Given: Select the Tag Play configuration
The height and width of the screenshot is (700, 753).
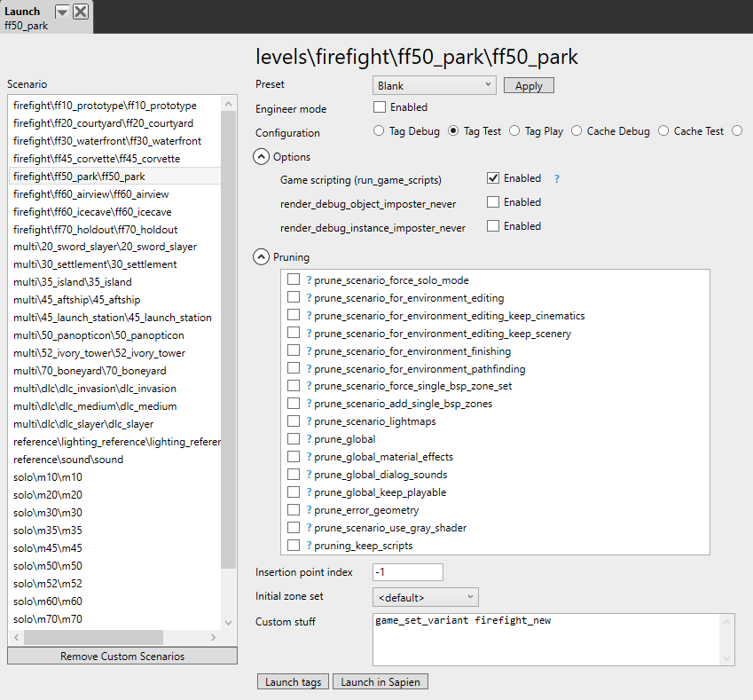Looking at the screenshot, I should point(514,130).
